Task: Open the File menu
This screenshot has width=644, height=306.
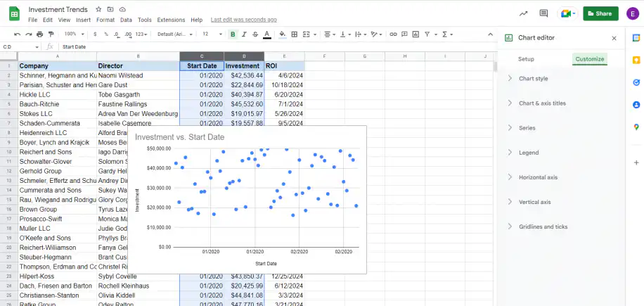Action: point(32,20)
